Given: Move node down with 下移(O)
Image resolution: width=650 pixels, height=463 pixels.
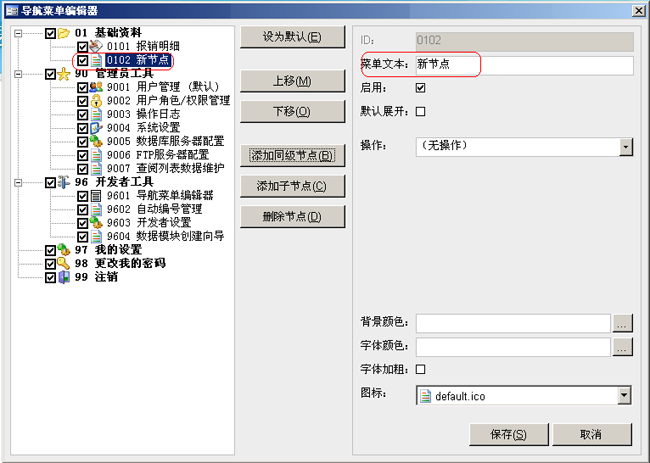Looking at the screenshot, I should [292, 112].
